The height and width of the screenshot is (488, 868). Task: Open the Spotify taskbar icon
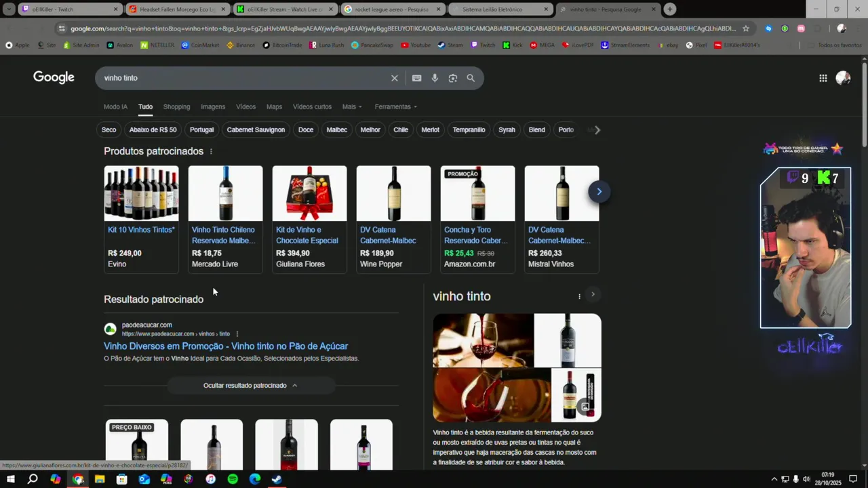tap(233, 479)
